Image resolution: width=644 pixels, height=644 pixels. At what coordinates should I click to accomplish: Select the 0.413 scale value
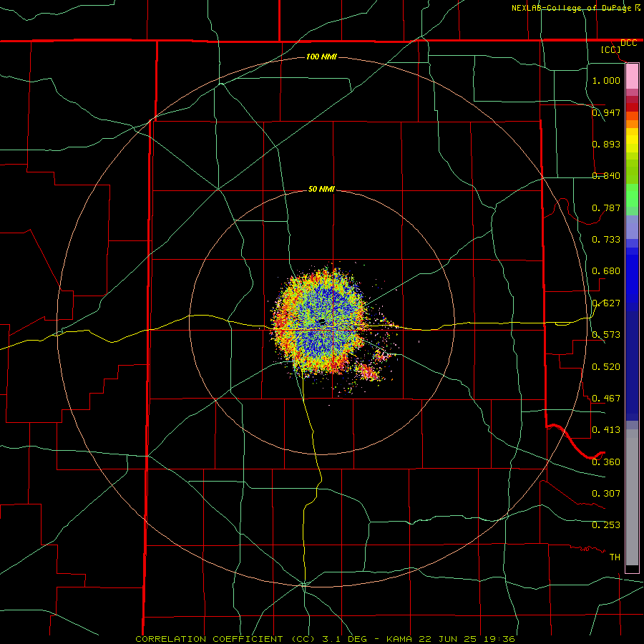pyautogui.click(x=606, y=430)
